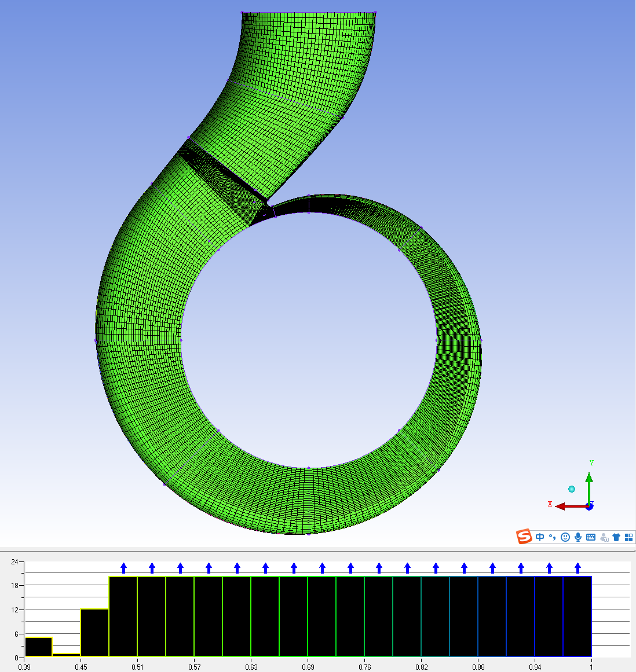636x672 pixels.
Task: Select the histogram bar starting at 0.69
Action: 321,616
